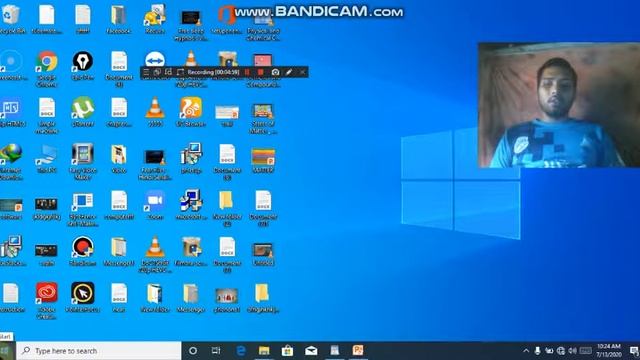This screenshot has height=360, width=640.
Task: Open Microsoft Store from the taskbar
Action: 287,351
